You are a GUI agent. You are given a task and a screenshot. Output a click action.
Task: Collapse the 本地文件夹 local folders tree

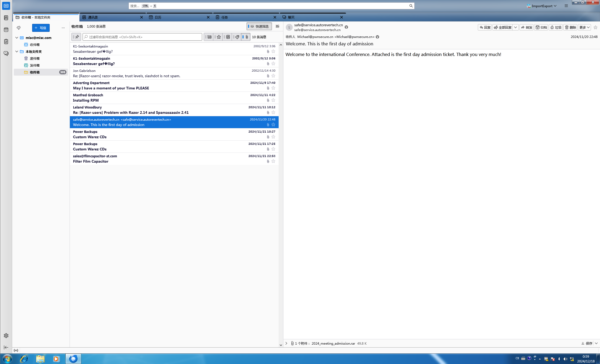pyautogui.click(x=17, y=51)
